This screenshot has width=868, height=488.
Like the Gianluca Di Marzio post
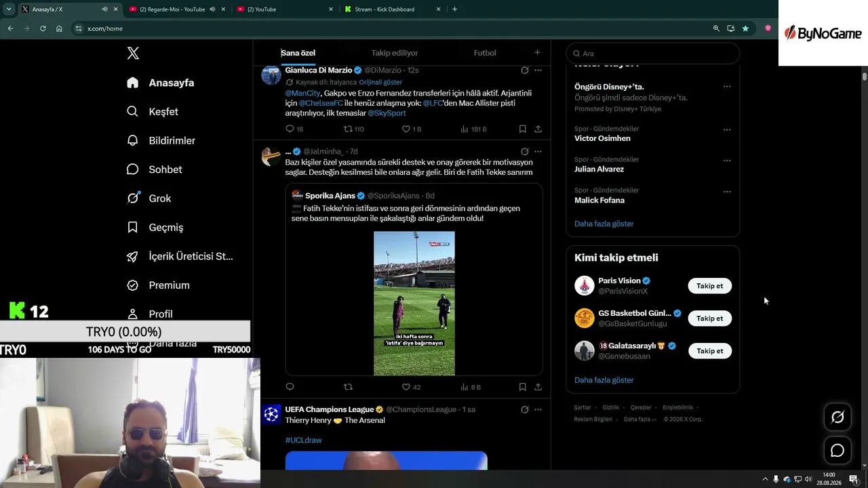click(406, 129)
